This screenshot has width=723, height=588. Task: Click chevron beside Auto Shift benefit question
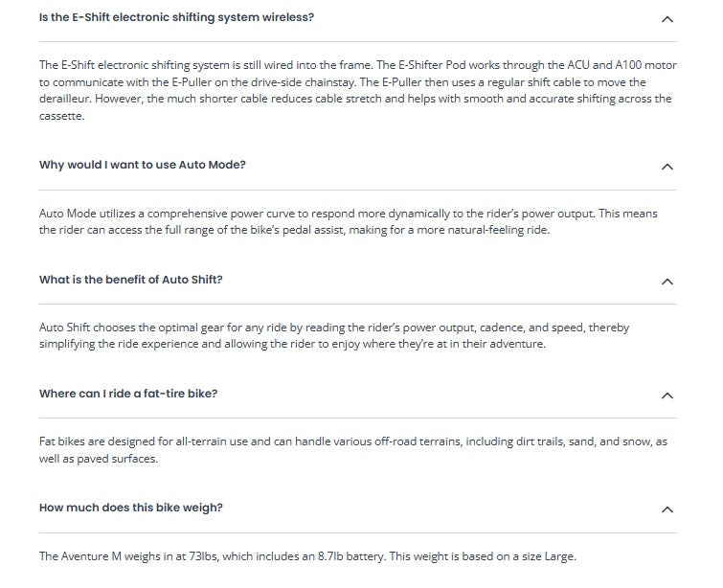point(667,281)
